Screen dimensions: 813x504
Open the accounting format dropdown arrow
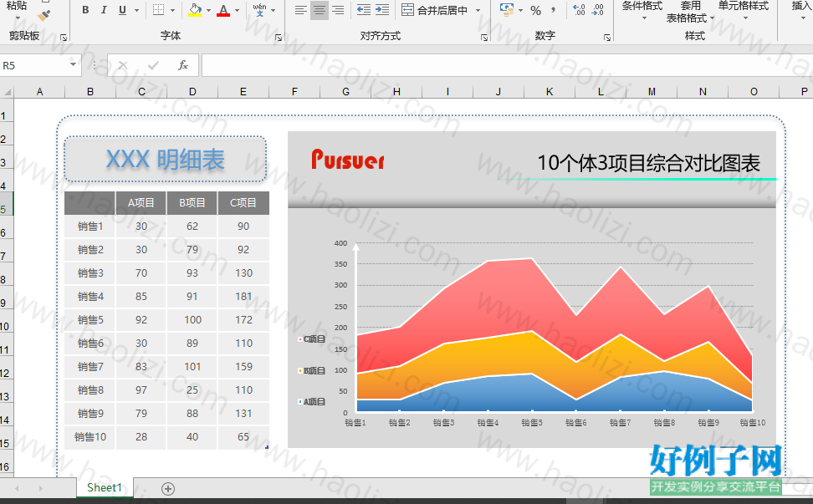point(520,10)
